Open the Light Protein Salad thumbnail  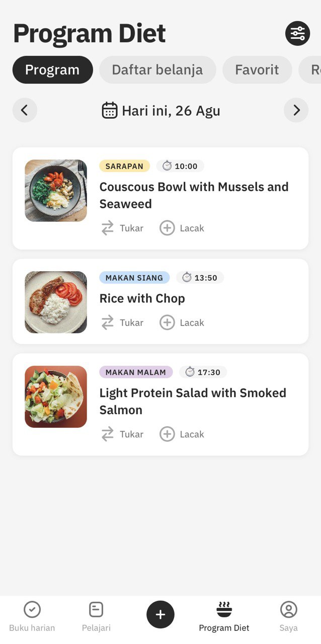[56, 396]
